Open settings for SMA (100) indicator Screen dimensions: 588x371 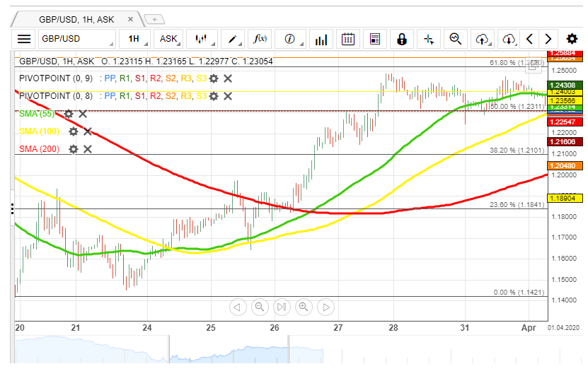(x=73, y=131)
